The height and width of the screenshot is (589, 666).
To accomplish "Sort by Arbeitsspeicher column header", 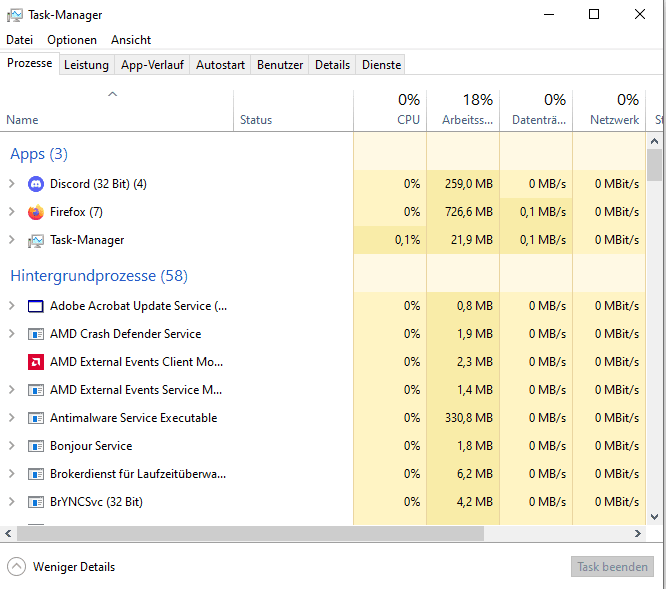I will pos(463,110).
